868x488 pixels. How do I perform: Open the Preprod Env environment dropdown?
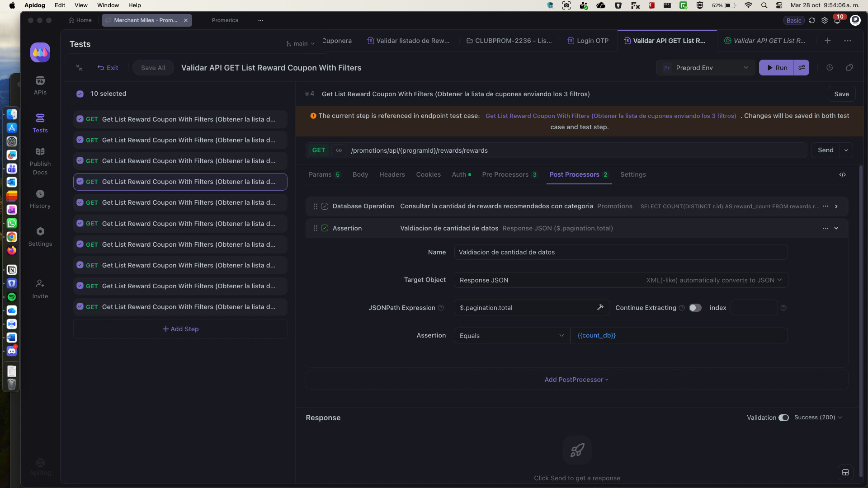pyautogui.click(x=705, y=68)
